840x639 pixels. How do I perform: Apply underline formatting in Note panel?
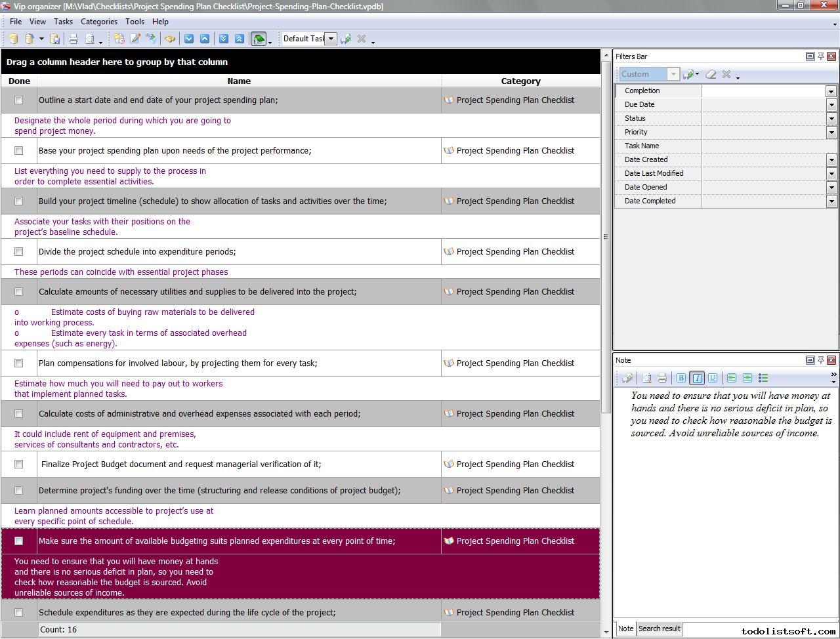point(713,378)
